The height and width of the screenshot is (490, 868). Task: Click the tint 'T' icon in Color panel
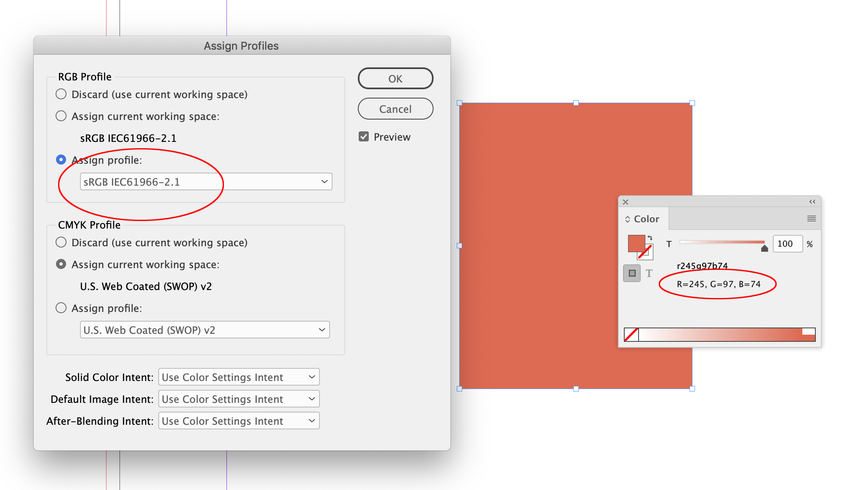tap(669, 243)
